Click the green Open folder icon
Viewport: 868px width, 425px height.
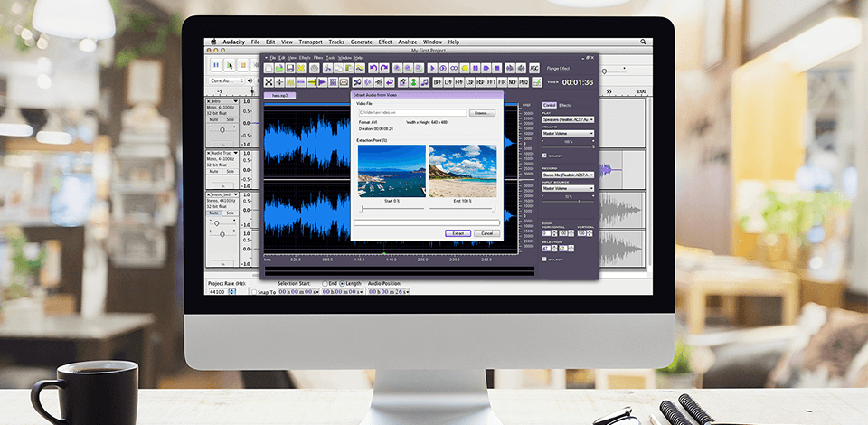(279, 68)
